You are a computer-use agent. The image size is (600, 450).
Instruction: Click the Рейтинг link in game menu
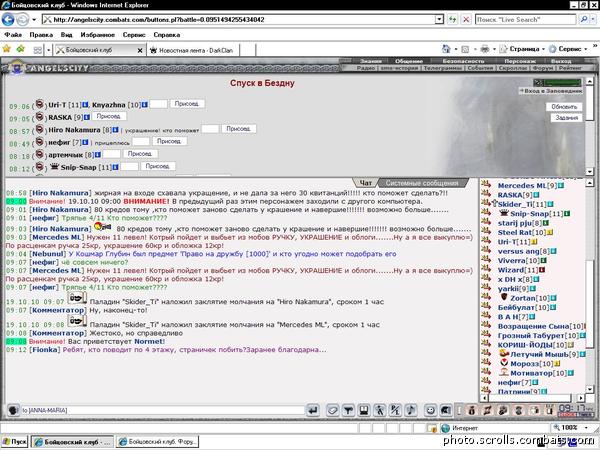tap(570, 68)
